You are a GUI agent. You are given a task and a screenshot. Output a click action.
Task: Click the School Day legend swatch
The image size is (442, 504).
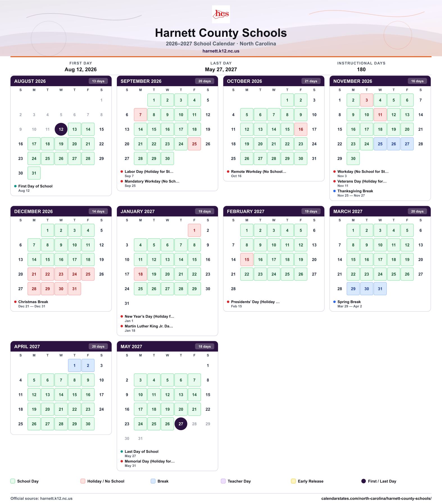[13, 481]
